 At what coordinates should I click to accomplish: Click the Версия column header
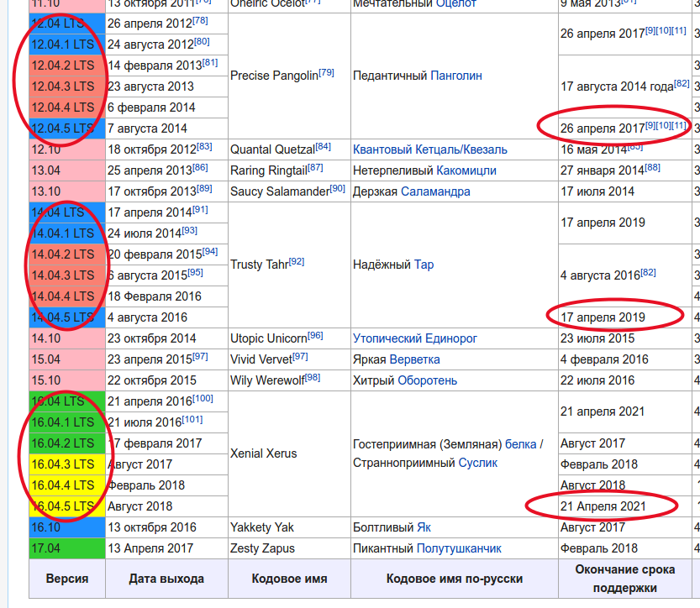(67, 579)
